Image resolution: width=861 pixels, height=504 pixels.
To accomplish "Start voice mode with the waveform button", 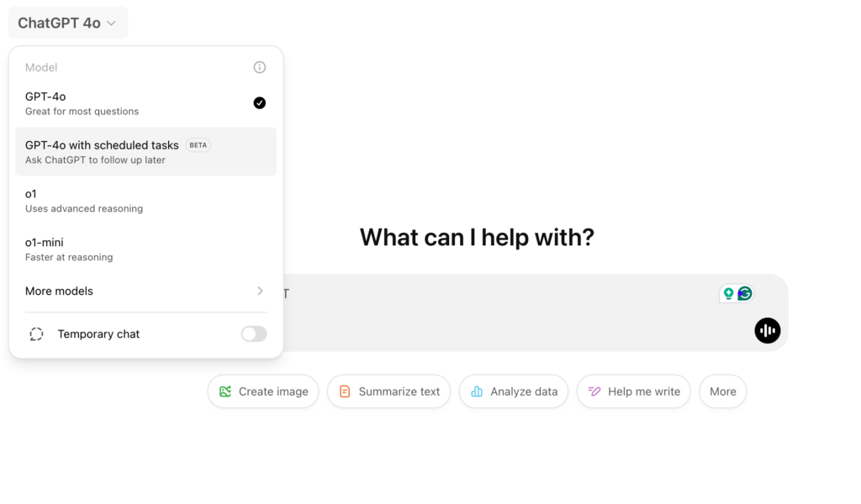I will coord(767,331).
